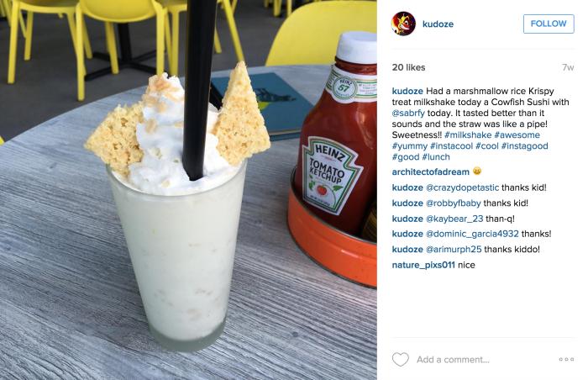Viewport: 588px width, 380px height.
Task: Click the heart like icon
Action: tap(400, 359)
